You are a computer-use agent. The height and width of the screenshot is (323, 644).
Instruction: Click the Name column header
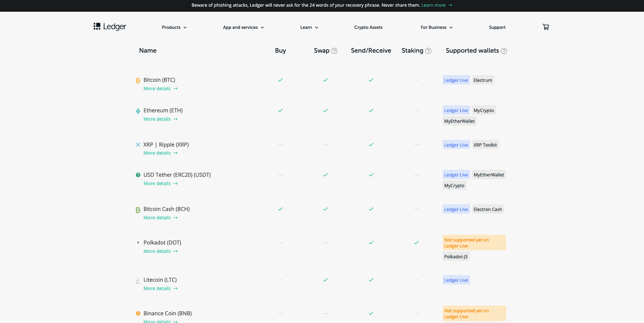click(148, 51)
